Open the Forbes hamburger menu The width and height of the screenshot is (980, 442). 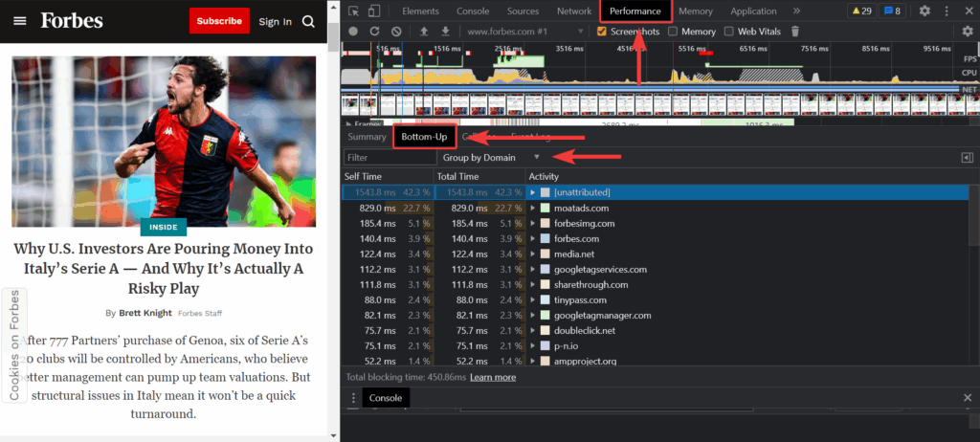point(20,21)
